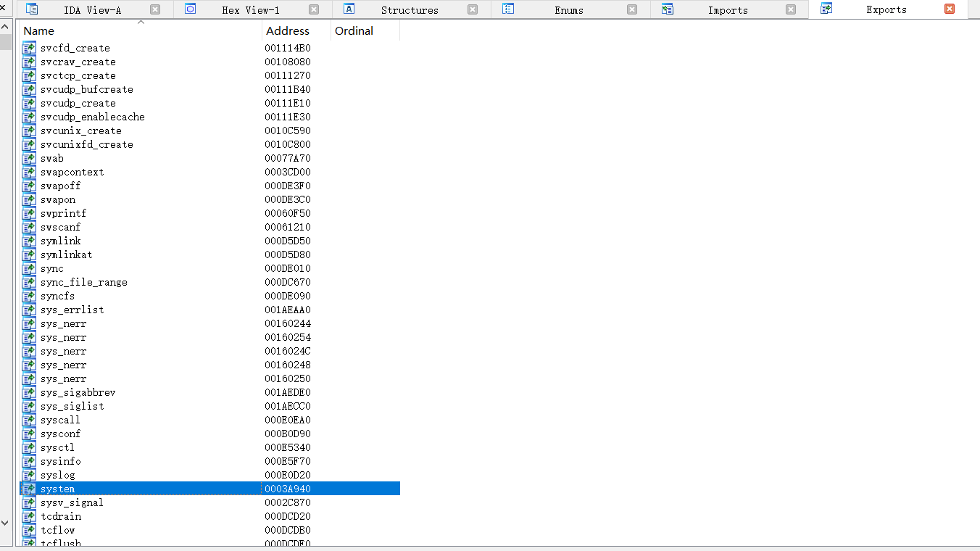Switch to the IDA View-A tab

tap(92, 10)
